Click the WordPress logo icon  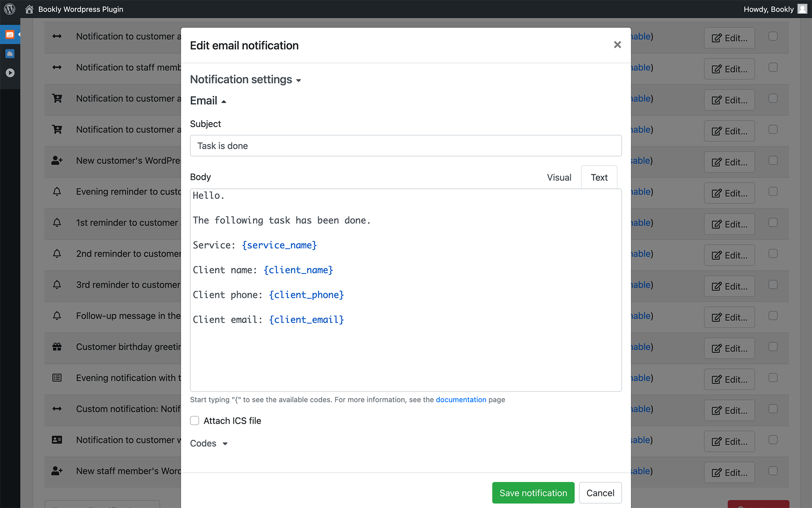tap(9, 9)
